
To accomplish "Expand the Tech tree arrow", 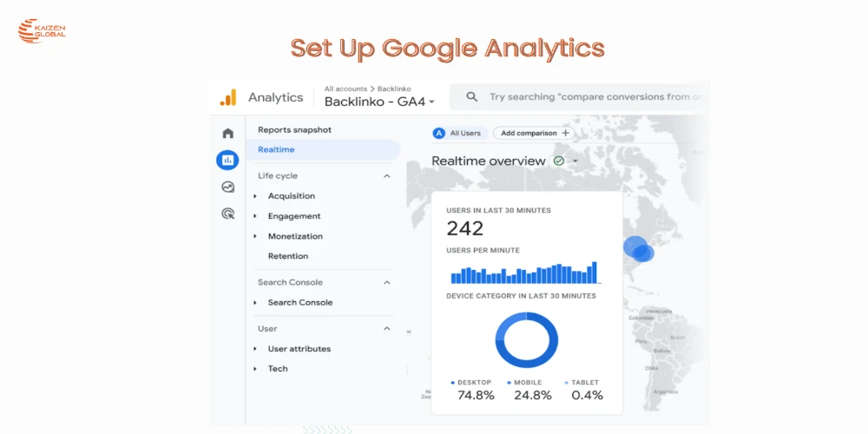I will click(255, 369).
